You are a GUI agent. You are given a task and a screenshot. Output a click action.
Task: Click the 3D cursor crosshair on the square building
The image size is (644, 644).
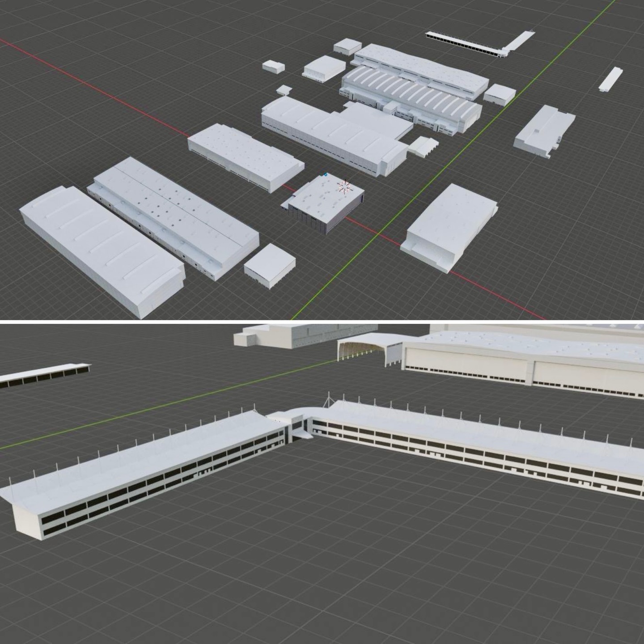click(x=344, y=186)
